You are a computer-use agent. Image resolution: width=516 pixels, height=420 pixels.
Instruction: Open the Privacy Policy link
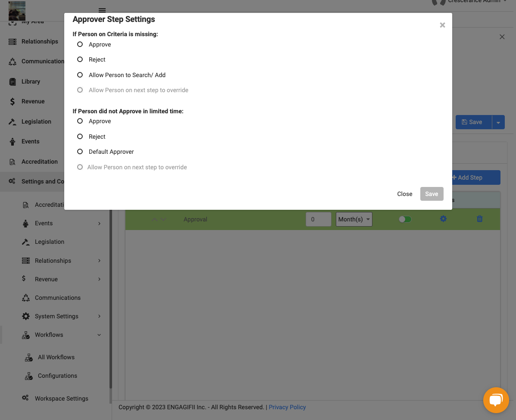click(x=287, y=407)
